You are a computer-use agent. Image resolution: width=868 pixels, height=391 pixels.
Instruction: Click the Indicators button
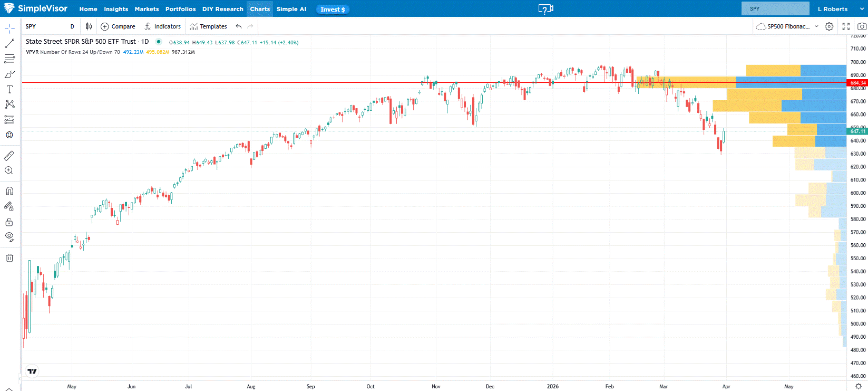tap(162, 26)
